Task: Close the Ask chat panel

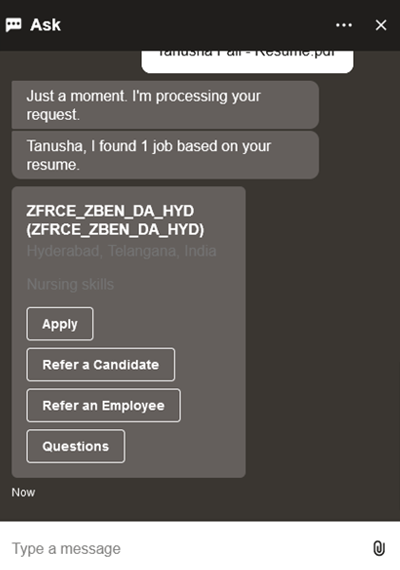Action: pyautogui.click(x=381, y=25)
